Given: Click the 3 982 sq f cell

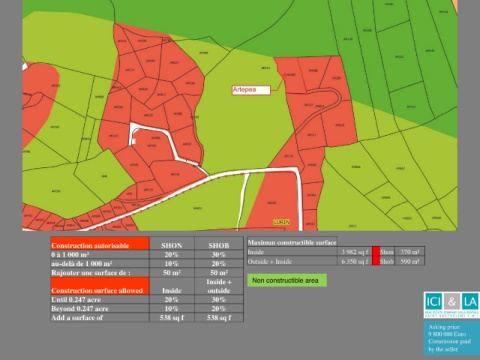Looking at the screenshot, I should [x=355, y=252].
